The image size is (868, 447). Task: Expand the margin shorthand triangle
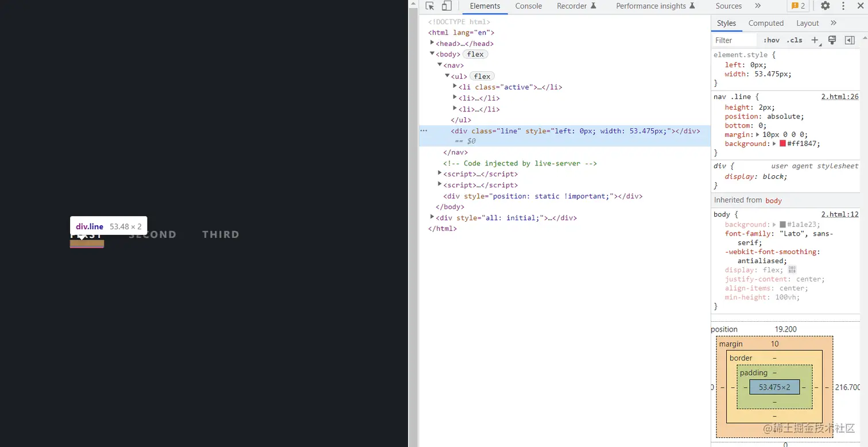tap(757, 134)
